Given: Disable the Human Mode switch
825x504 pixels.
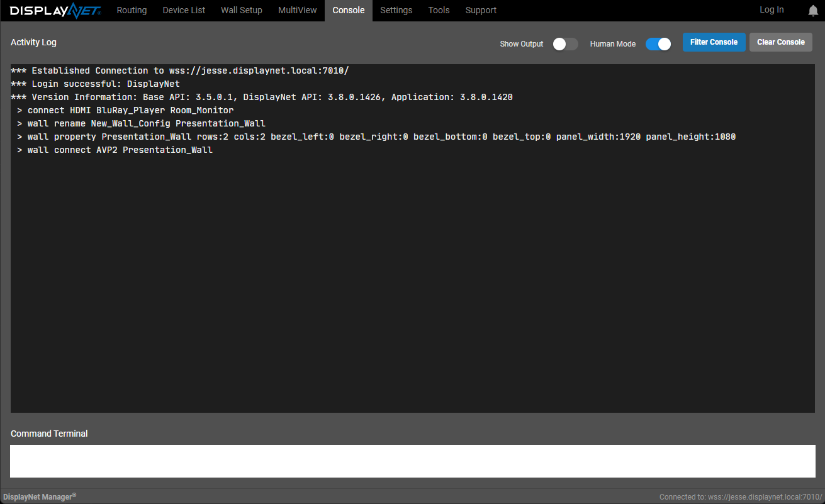Looking at the screenshot, I should click(x=658, y=44).
